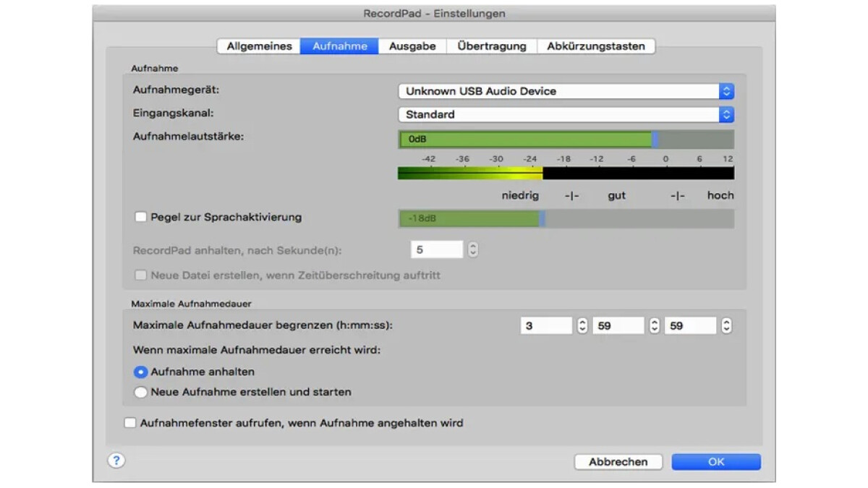Viewport: 868px width, 488px height.
Task: Click the 'RecordPad anhalten, nach Sekunde(n):' label
Action: [x=237, y=251]
